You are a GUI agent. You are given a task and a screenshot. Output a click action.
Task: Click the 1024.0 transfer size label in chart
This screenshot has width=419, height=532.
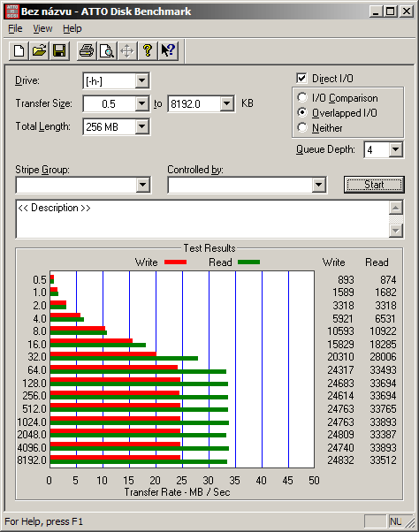(32, 422)
